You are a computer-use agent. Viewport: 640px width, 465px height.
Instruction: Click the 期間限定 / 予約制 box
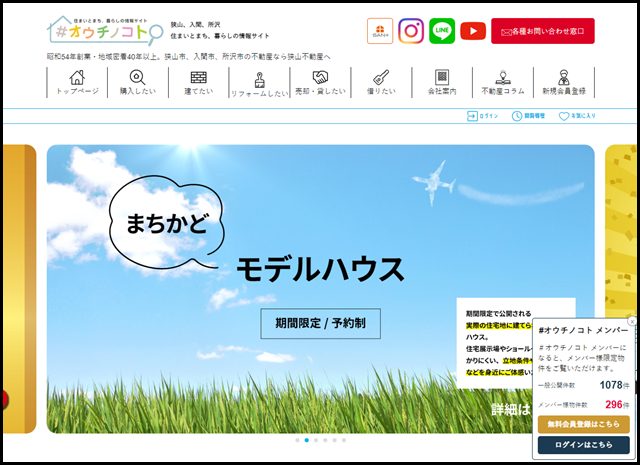(320, 323)
